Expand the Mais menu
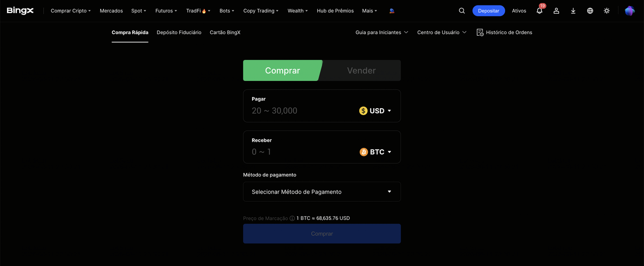 click(x=370, y=11)
